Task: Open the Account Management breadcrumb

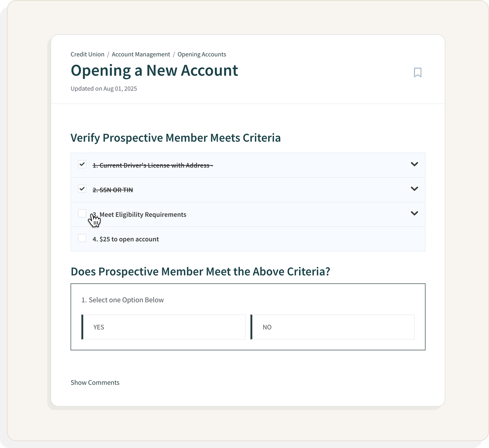Action: tap(141, 54)
